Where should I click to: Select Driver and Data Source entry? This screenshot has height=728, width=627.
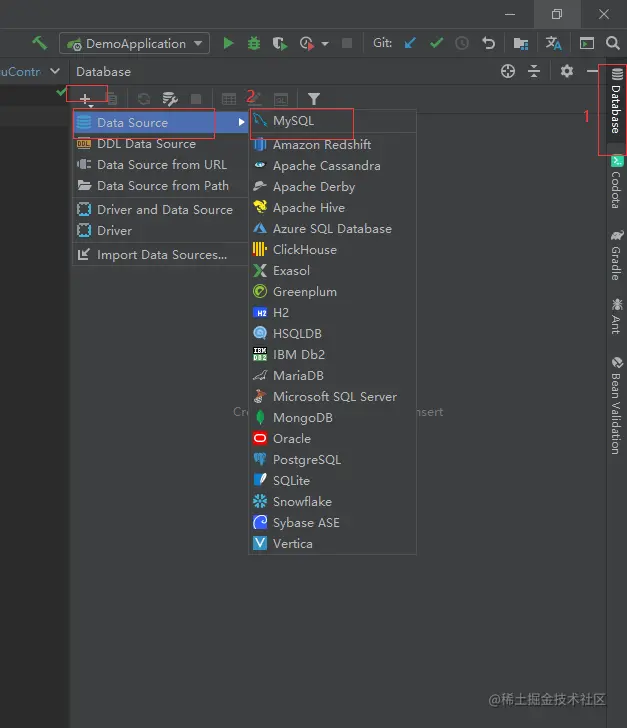tap(161, 209)
